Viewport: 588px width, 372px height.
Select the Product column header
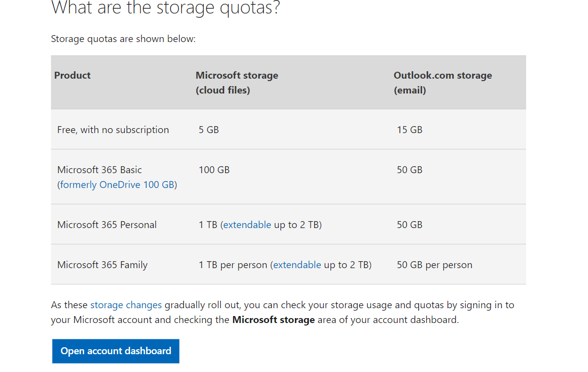(x=72, y=75)
